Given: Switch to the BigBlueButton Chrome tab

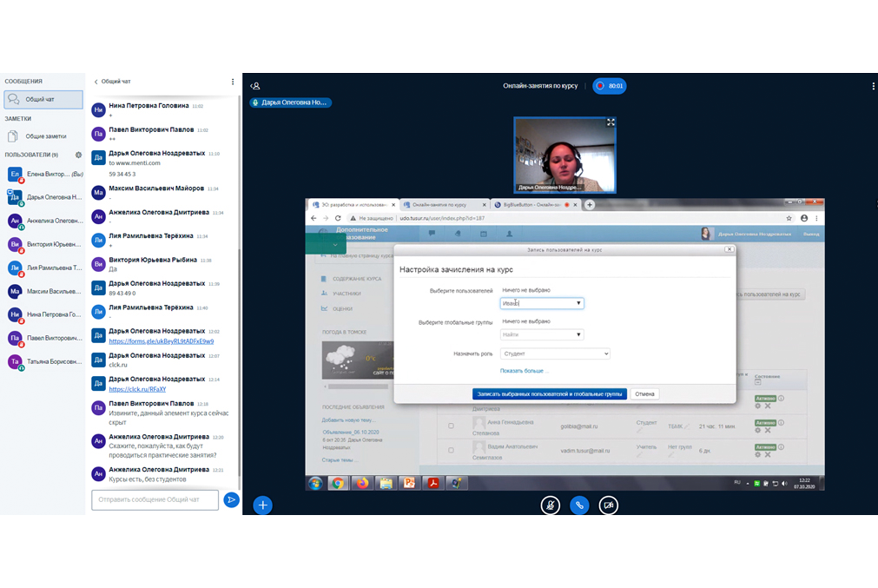Looking at the screenshot, I should 536,205.
